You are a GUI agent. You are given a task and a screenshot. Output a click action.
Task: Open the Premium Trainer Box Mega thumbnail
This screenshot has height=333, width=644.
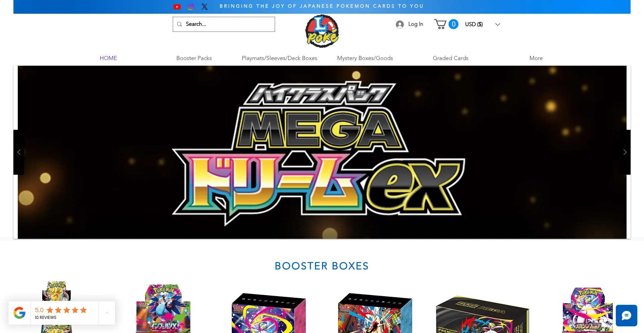pyautogui.click(x=482, y=315)
